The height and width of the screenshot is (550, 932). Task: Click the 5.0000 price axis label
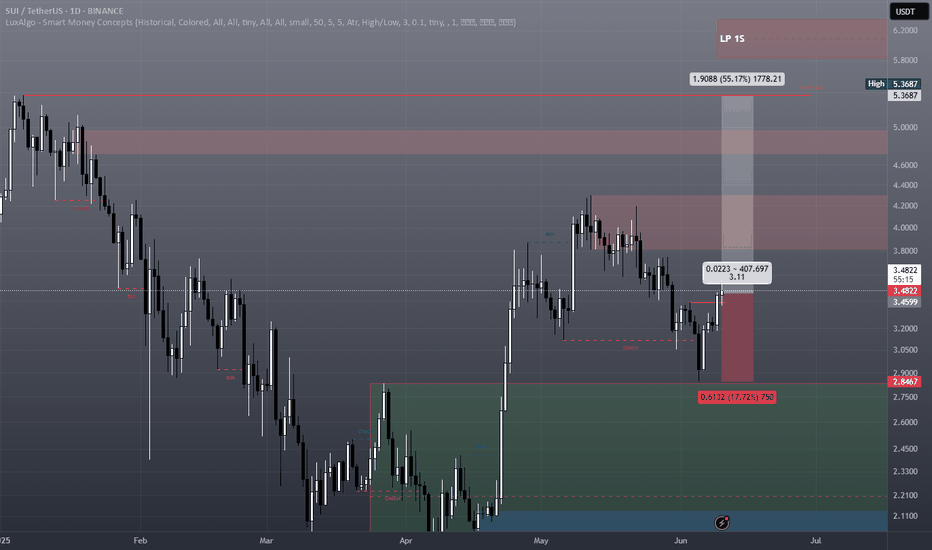[905, 127]
